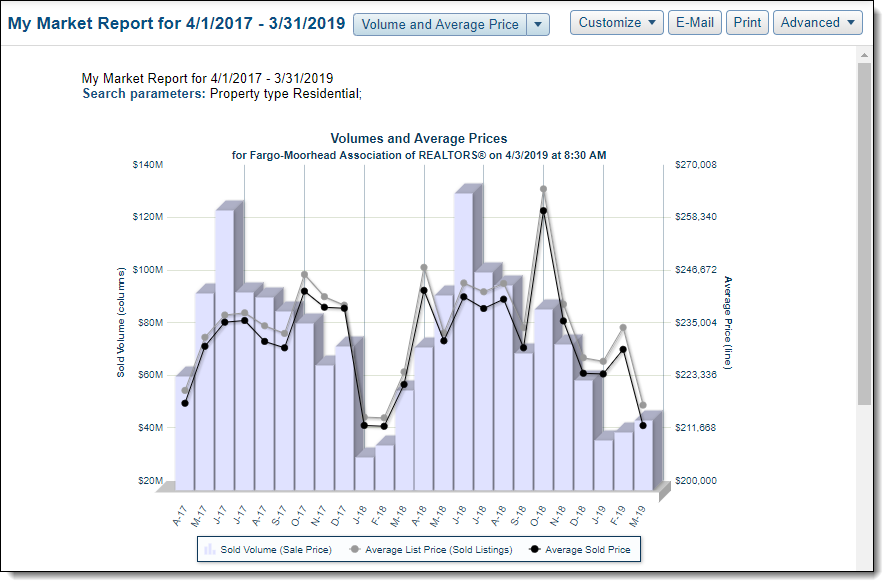This screenshot has width=889, height=587.
Task: Toggle the Sold Volume (Sale Price) legend label
Action: click(276, 549)
